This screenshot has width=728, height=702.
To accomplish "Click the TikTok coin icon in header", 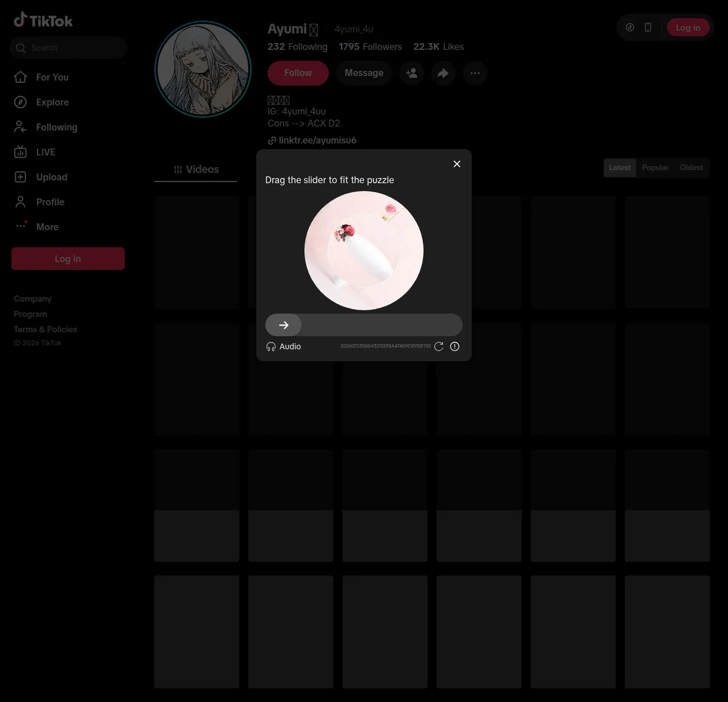I will 630,27.
